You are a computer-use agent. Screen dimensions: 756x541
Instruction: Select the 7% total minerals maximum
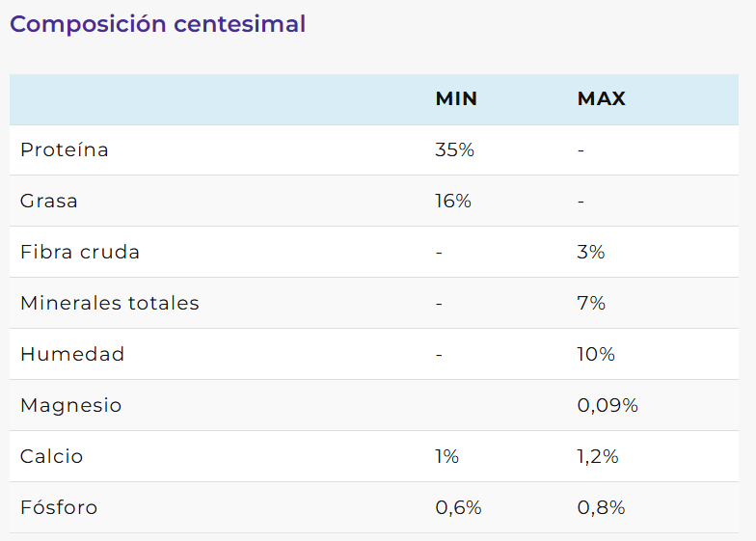click(591, 304)
